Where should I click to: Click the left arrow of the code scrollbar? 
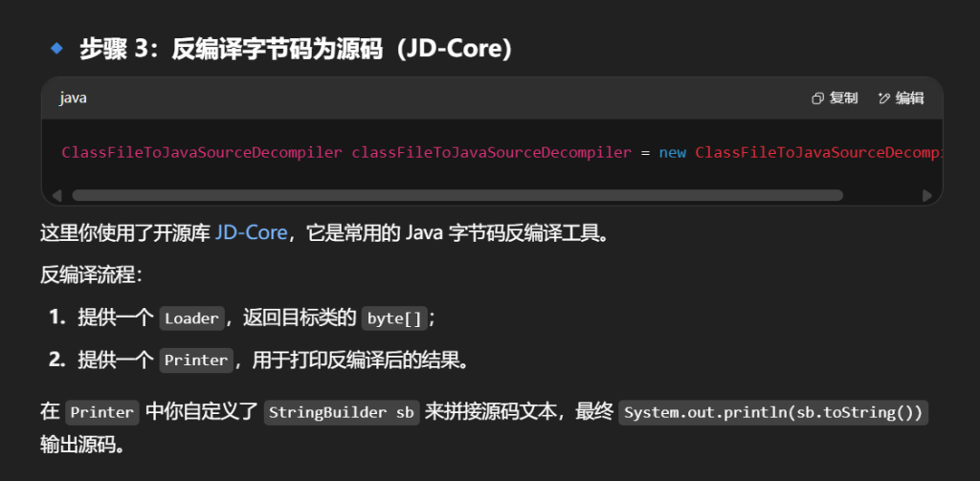pos(56,195)
